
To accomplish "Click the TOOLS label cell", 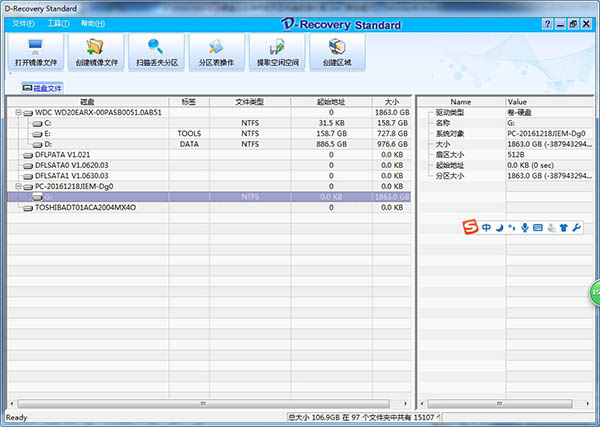I will click(x=189, y=134).
